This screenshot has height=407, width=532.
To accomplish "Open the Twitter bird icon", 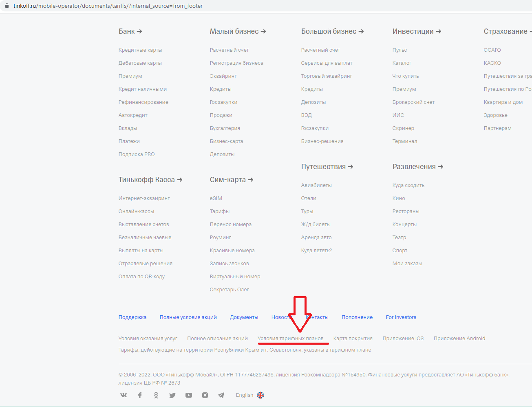I will [x=172, y=395].
